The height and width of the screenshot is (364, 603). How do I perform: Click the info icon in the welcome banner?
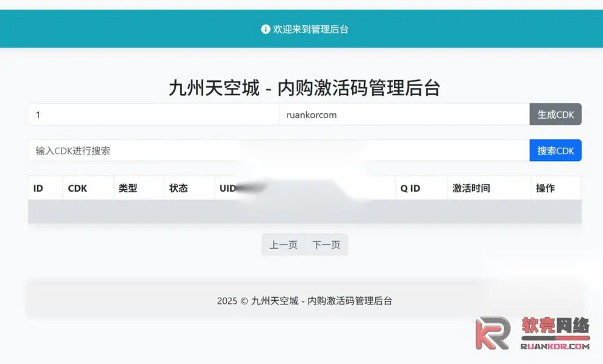265,29
